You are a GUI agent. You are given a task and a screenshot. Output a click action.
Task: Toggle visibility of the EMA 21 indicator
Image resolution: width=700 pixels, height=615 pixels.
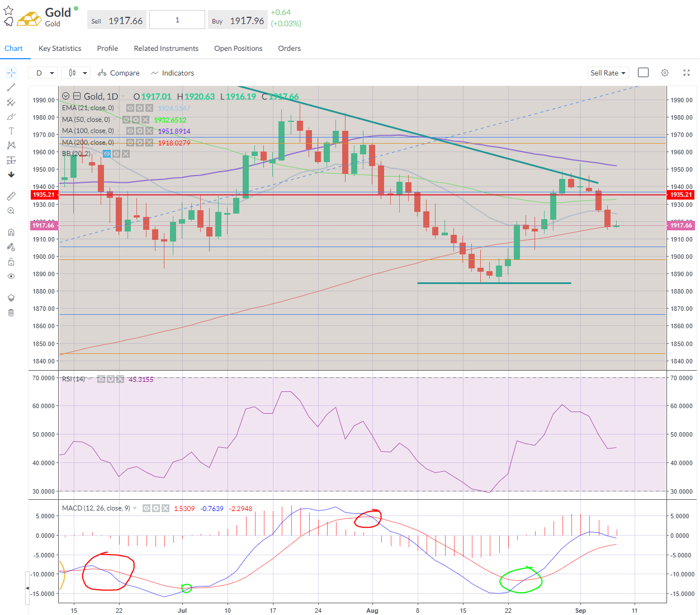pyautogui.click(x=130, y=108)
